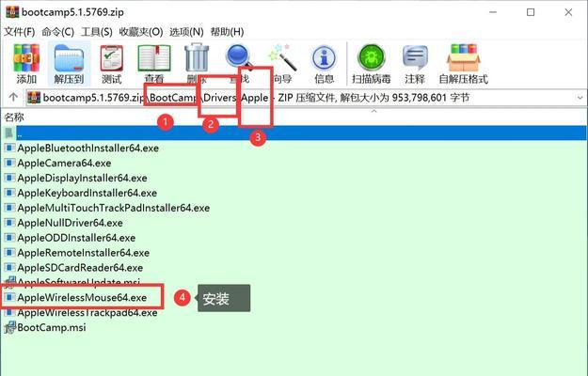The height and width of the screenshot is (376, 588).
Task: Open the Comment (注释) icon
Action: (415, 57)
